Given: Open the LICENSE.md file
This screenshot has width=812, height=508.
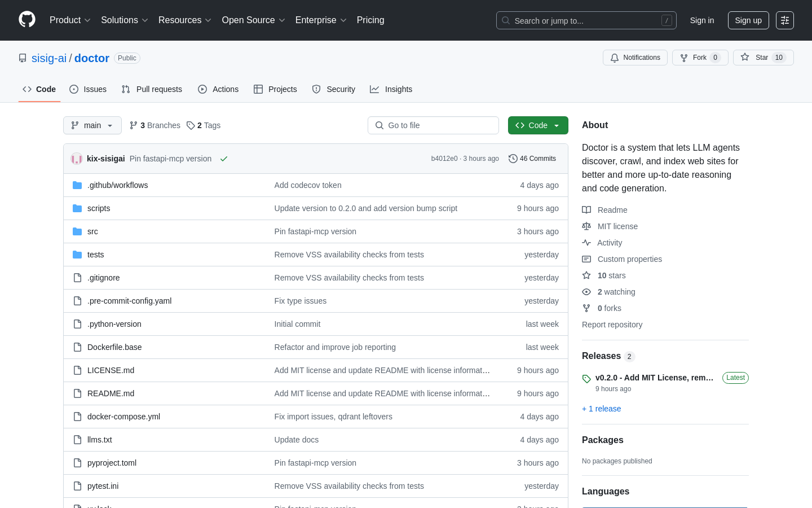Looking at the screenshot, I should (x=111, y=370).
